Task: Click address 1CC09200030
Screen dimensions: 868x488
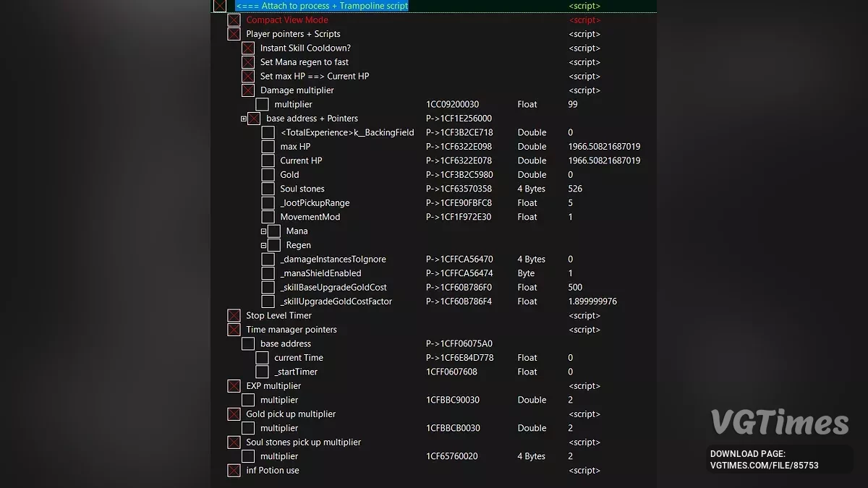Action: point(452,105)
